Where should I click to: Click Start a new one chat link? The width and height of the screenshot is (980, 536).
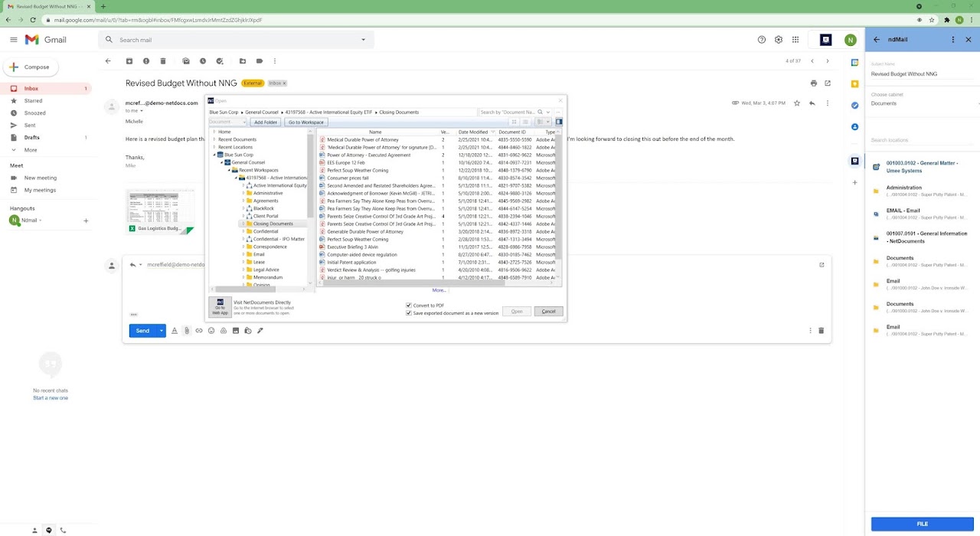pos(51,398)
